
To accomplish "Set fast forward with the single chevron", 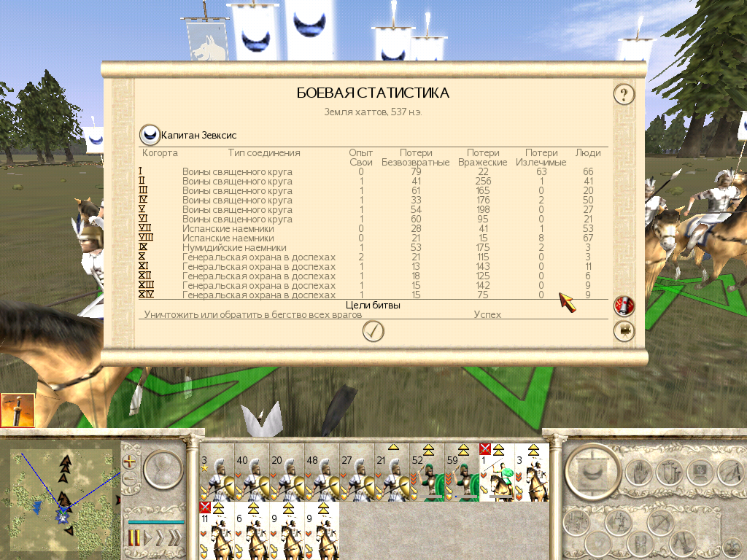I will [160, 538].
